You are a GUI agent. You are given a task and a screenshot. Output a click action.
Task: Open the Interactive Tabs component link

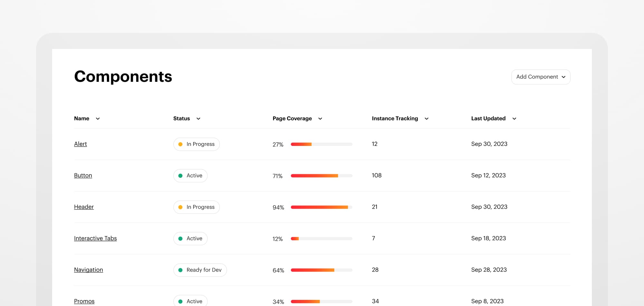[x=95, y=238]
